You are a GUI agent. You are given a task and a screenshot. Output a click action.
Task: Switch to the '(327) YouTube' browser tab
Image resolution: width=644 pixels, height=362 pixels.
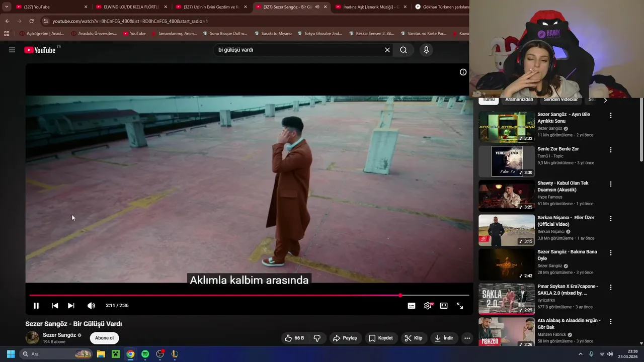(50, 7)
